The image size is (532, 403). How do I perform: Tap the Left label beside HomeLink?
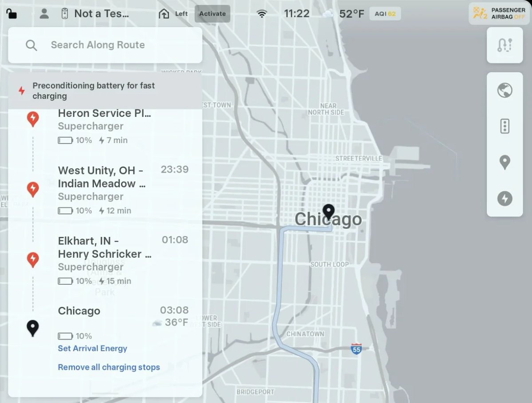(181, 14)
